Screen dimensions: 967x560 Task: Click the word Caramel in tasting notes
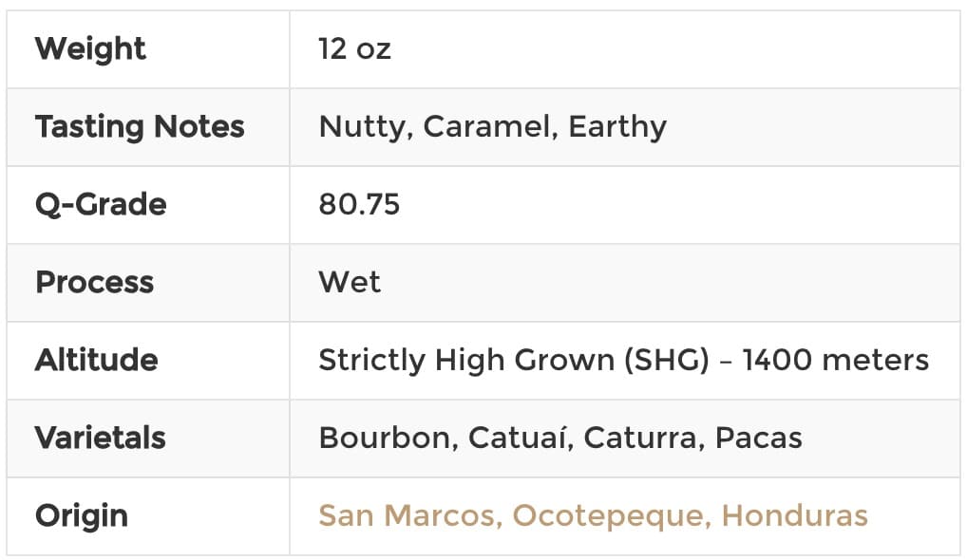point(491,127)
